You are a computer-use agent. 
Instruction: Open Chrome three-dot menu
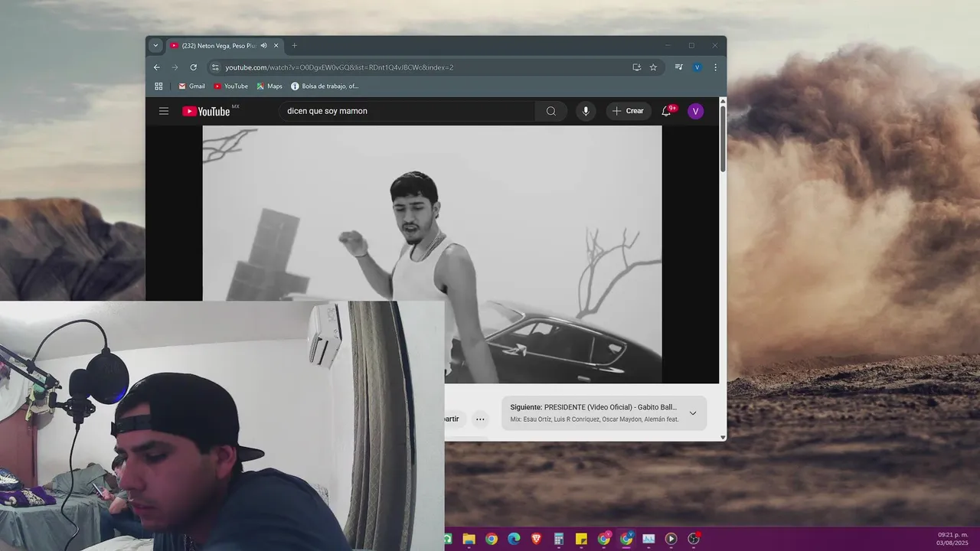pyautogui.click(x=715, y=67)
